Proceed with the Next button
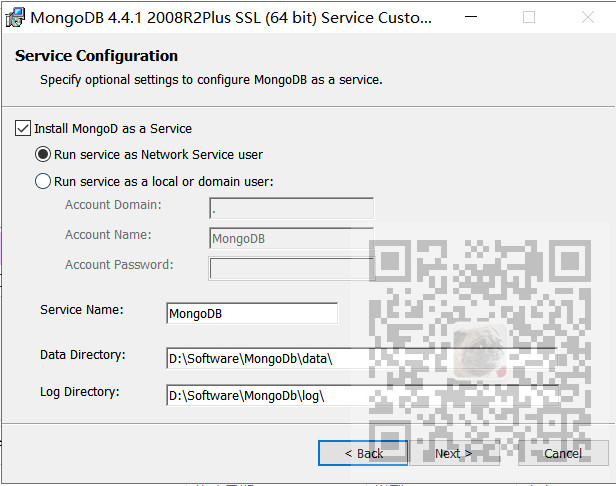This screenshot has height=486, width=616. (x=455, y=453)
